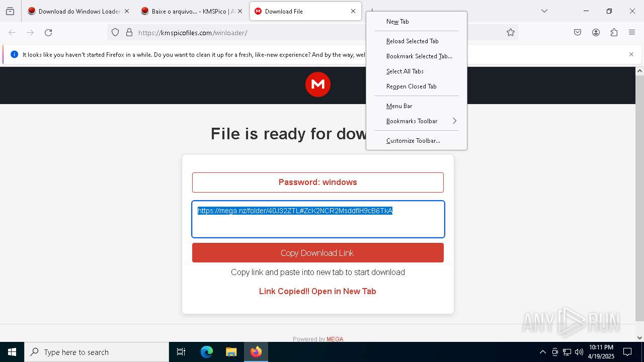
Task: Open the Windows Start menu
Action: [x=12, y=352]
